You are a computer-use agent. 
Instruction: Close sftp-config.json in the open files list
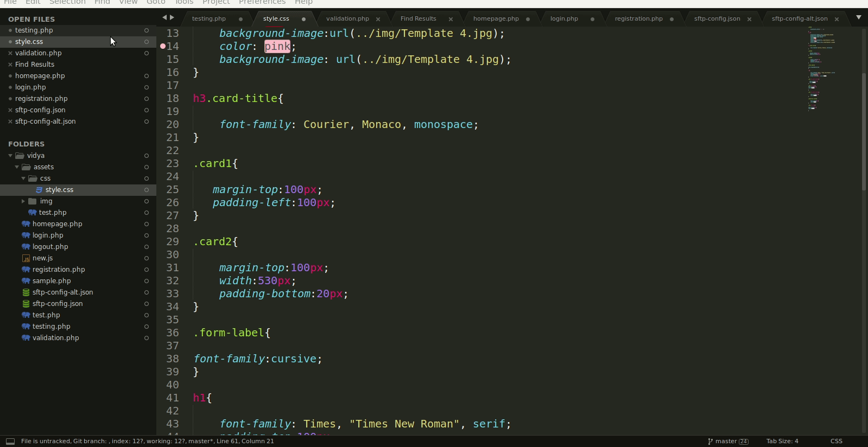point(10,110)
